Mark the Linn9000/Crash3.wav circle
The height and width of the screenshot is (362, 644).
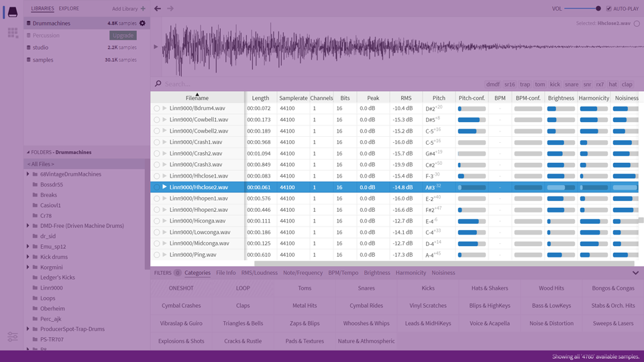pyautogui.click(x=157, y=165)
